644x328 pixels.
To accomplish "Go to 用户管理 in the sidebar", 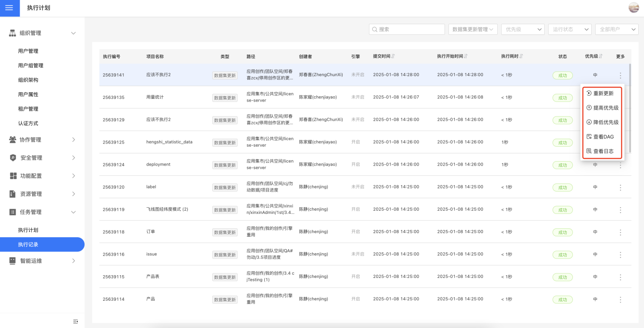I will click(x=28, y=51).
